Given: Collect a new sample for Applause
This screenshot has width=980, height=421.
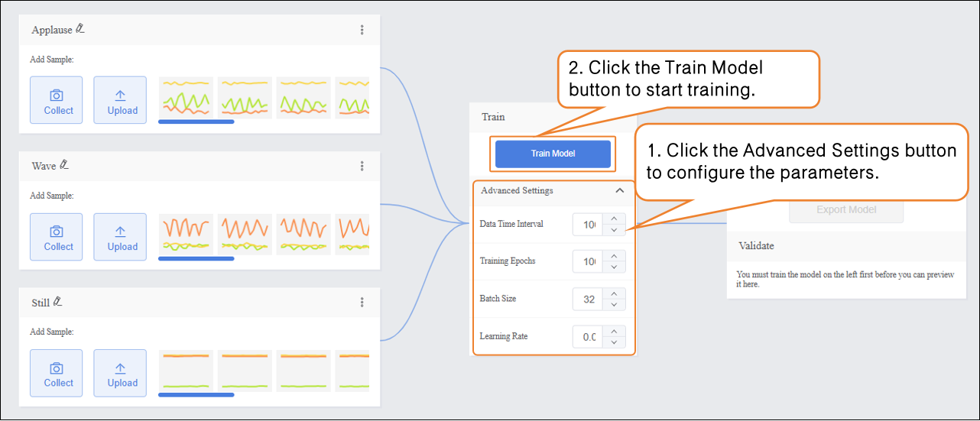Looking at the screenshot, I should coord(57,100).
